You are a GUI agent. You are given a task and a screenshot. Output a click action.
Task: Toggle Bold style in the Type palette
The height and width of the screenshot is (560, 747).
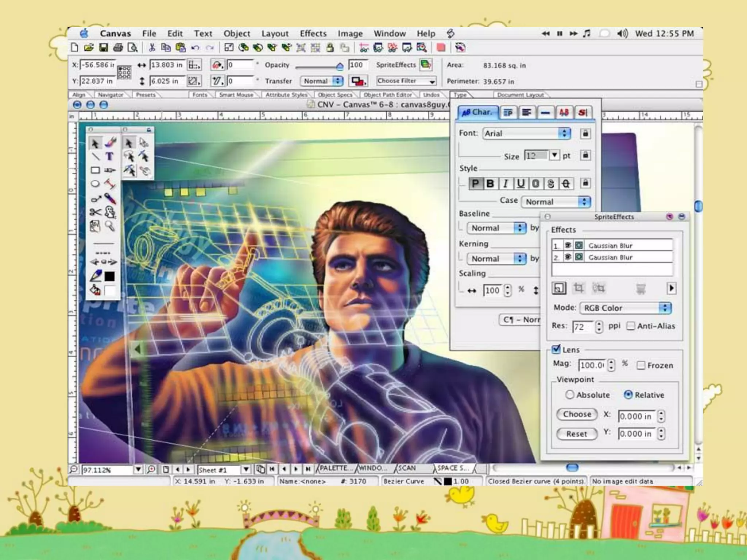(x=490, y=183)
